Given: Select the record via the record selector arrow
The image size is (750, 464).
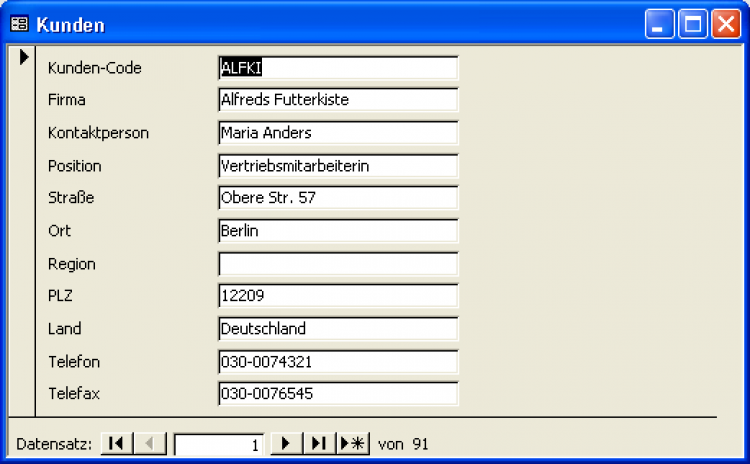Looking at the screenshot, I should pyautogui.click(x=22, y=58).
